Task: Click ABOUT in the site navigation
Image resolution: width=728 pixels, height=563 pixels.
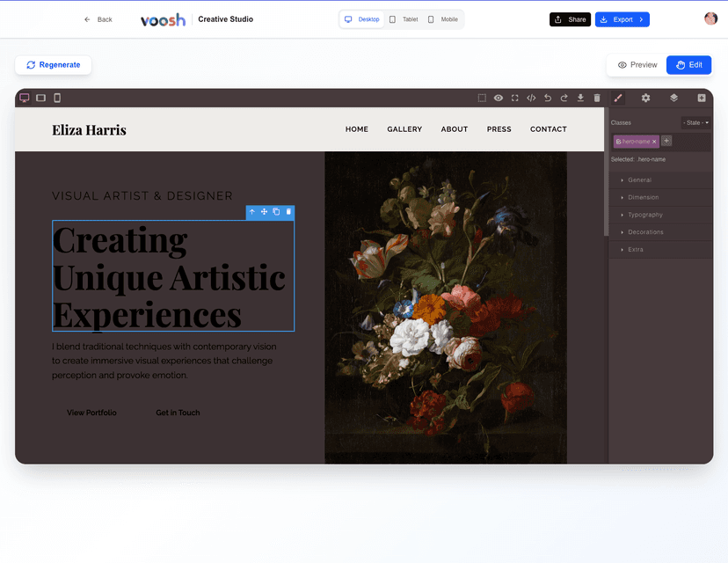Action: click(454, 129)
